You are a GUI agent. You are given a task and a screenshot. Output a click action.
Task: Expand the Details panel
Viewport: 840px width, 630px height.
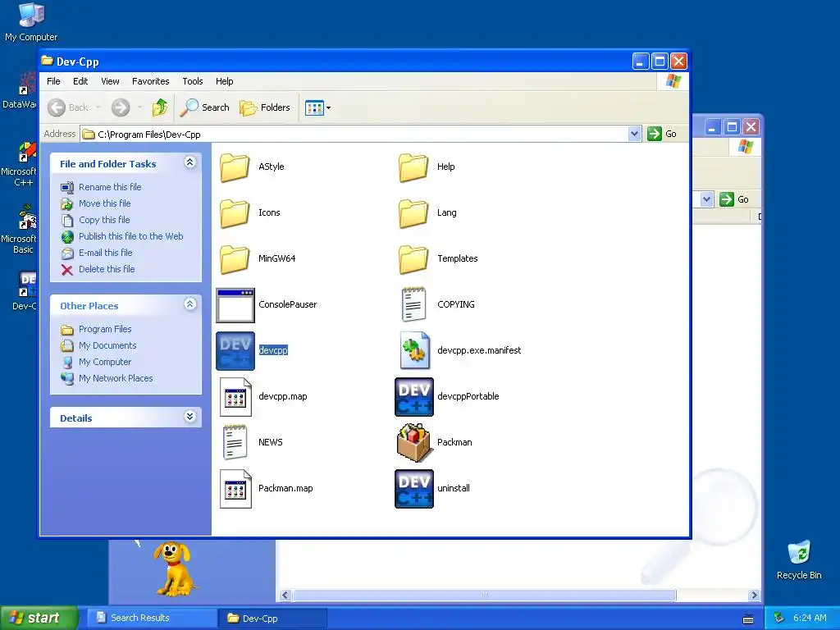tap(190, 417)
